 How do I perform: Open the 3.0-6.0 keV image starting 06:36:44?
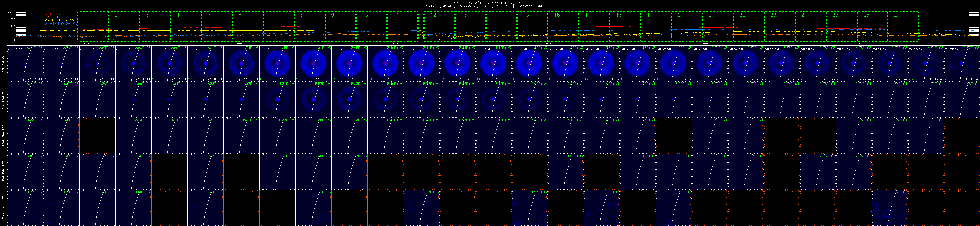coord(97,63)
